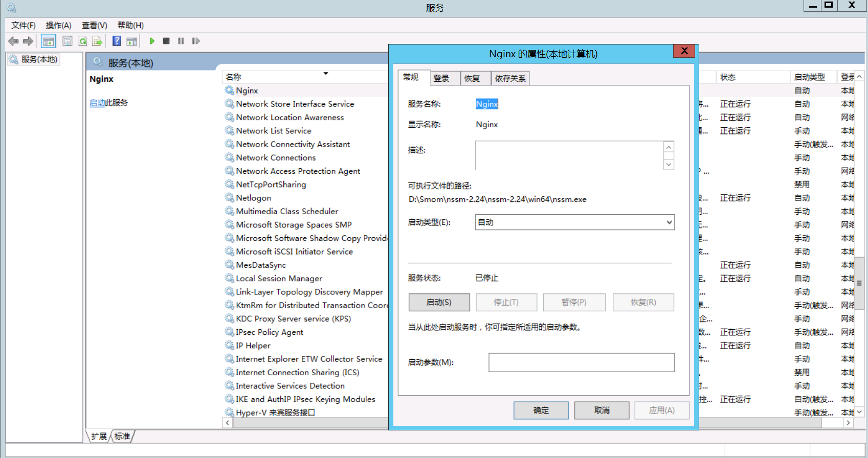Open the 操作(A) menu
868x458 pixels.
pyautogui.click(x=59, y=25)
